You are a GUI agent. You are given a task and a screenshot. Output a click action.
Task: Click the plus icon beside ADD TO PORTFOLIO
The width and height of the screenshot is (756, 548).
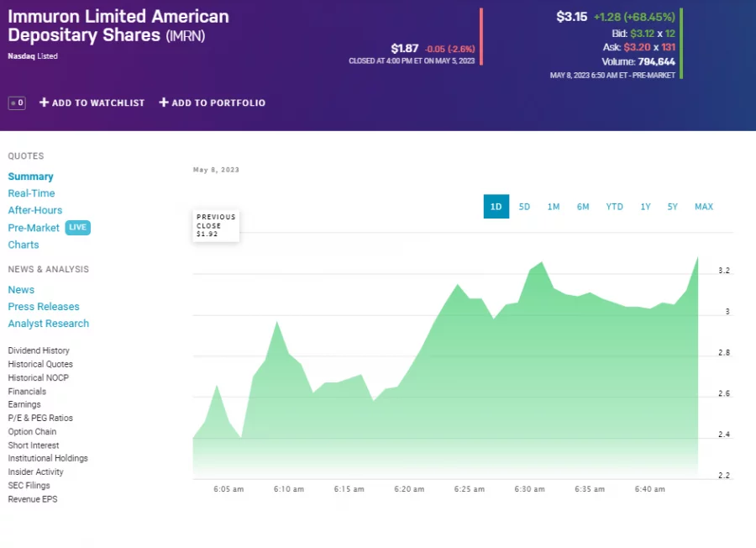162,103
